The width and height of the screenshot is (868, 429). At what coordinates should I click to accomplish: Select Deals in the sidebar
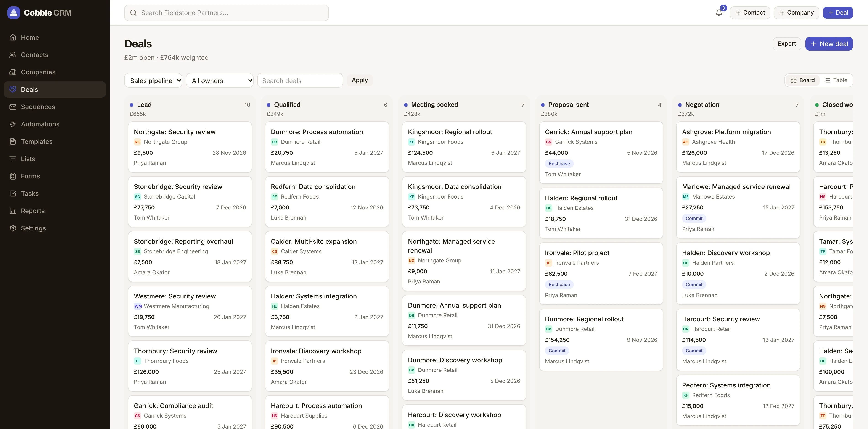55,90
